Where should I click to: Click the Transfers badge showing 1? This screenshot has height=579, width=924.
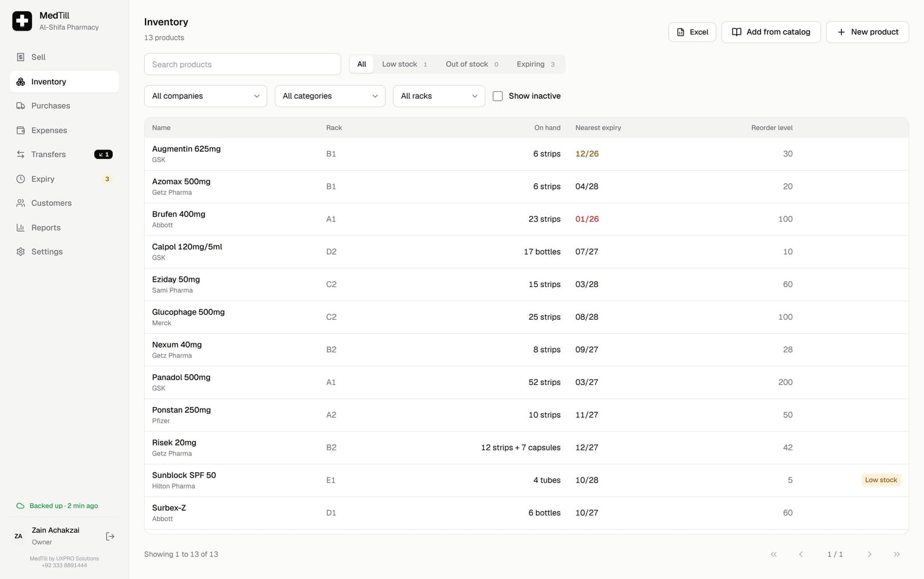tap(103, 154)
